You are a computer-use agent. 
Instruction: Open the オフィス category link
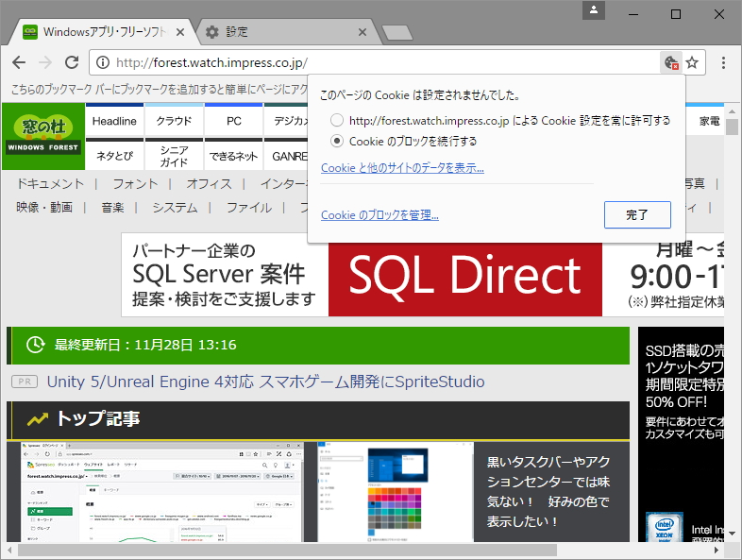click(x=209, y=183)
